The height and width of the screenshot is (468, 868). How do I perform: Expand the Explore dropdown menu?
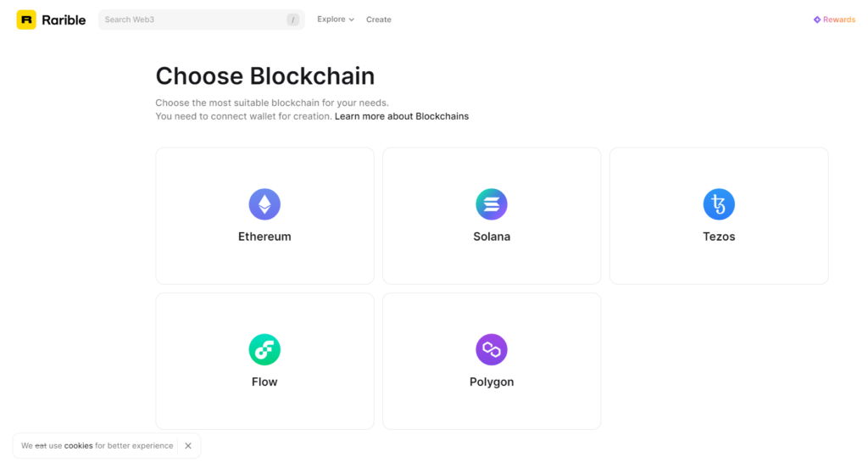tap(336, 19)
